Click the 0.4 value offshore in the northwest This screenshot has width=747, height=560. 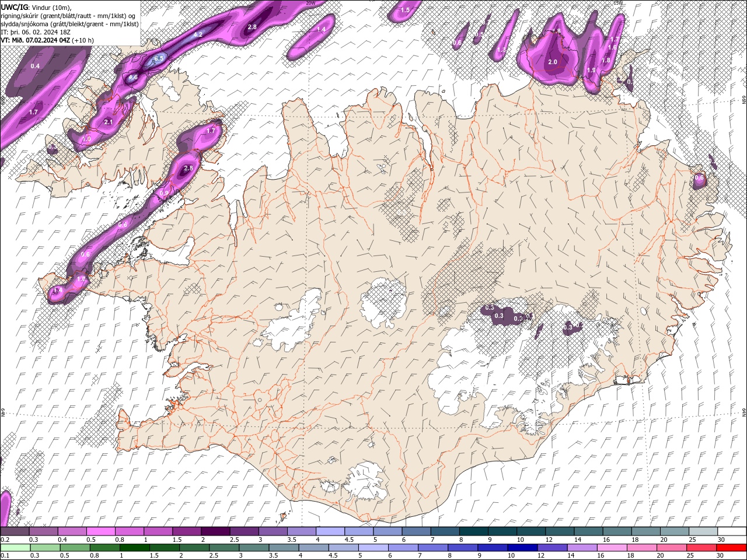tap(35, 66)
